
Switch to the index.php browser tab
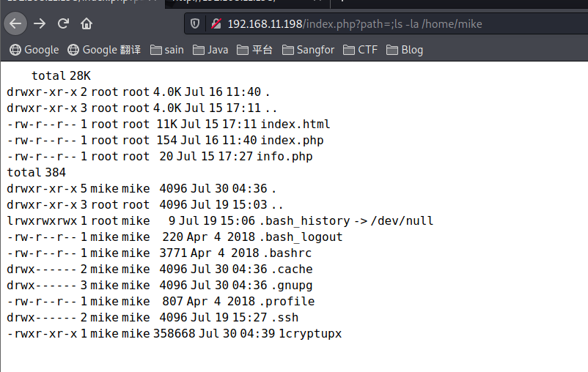(81, 2)
